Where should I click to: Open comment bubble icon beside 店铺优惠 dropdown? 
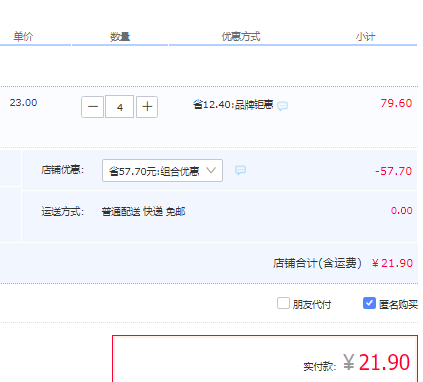(240, 170)
